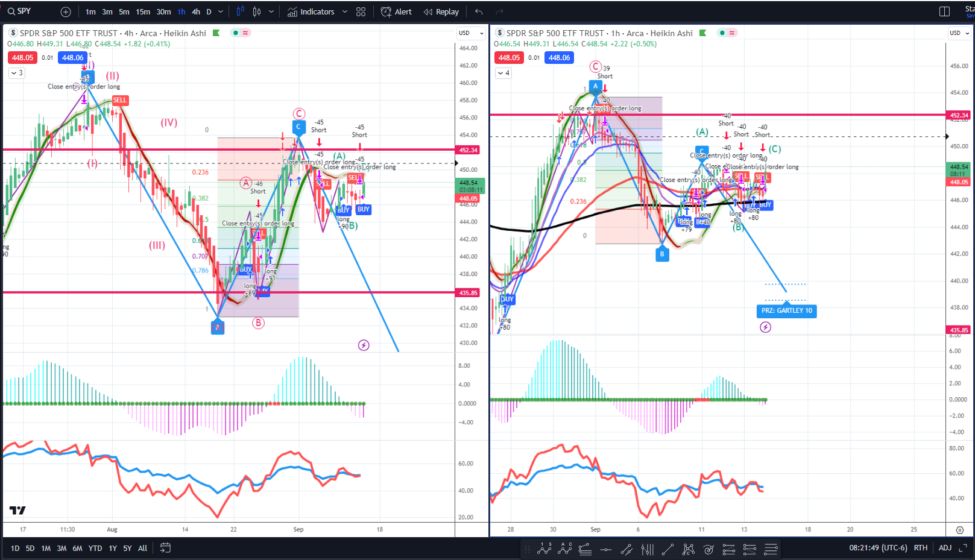This screenshot has height=560, width=975.
Task: Open the USD currency dropdown on 4h chart
Action: pyautogui.click(x=472, y=33)
